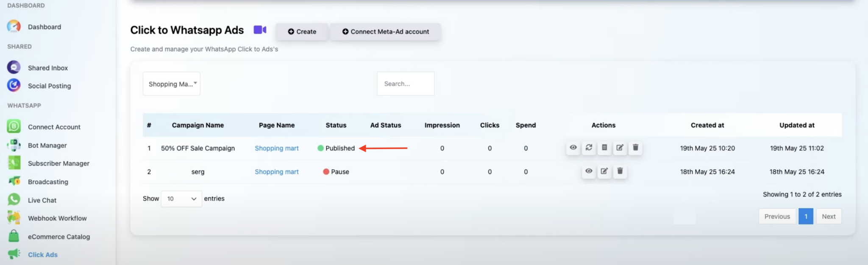Sort by Ad Status column header
The width and height of the screenshot is (868, 265).
pyautogui.click(x=385, y=125)
